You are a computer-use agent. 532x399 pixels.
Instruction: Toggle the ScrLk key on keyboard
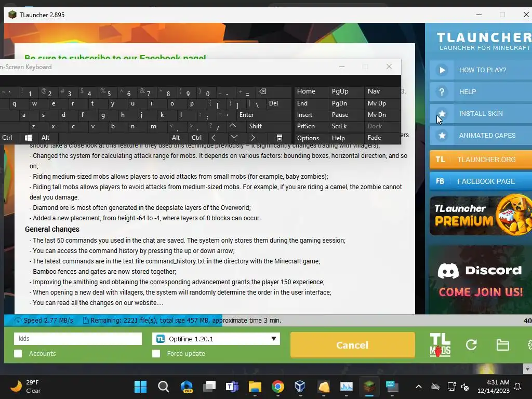point(339,126)
